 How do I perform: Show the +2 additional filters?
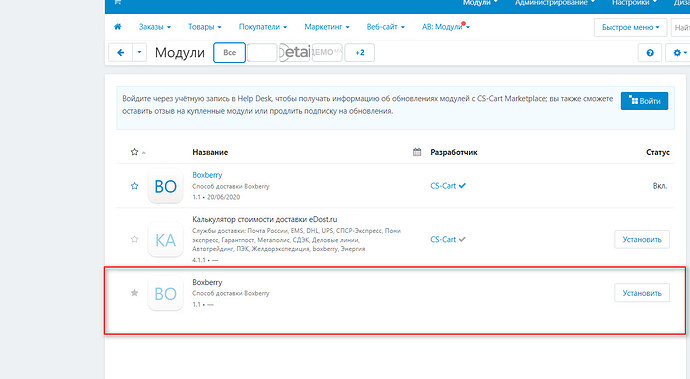[x=360, y=53]
